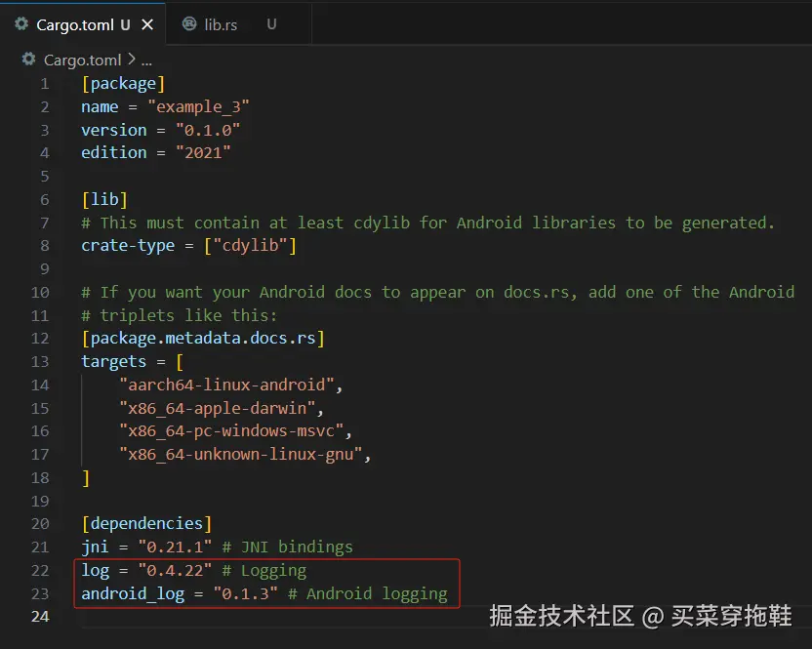
Task: Open the lib.rs tab
Action: (238, 24)
